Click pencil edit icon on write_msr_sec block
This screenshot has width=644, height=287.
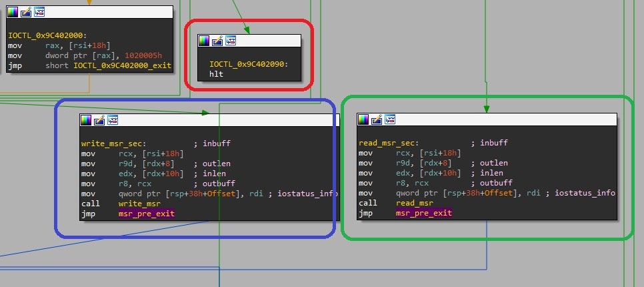[x=99, y=120]
